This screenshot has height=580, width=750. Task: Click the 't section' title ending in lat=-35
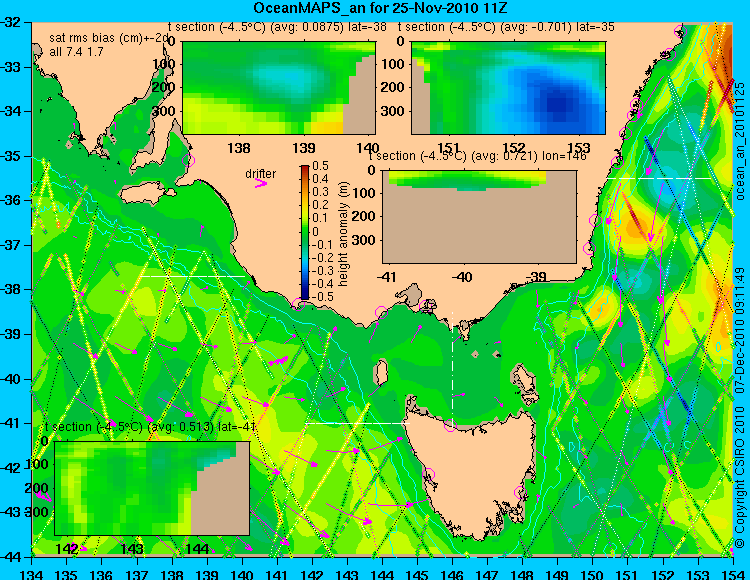coord(506,27)
